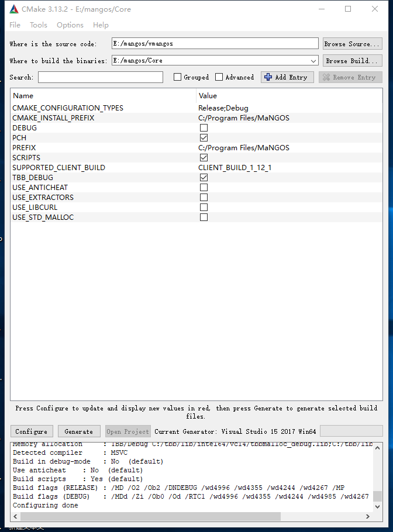Enable the Advanced checkbox
Image resolution: width=393 pixels, height=532 pixels.
click(x=219, y=77)
